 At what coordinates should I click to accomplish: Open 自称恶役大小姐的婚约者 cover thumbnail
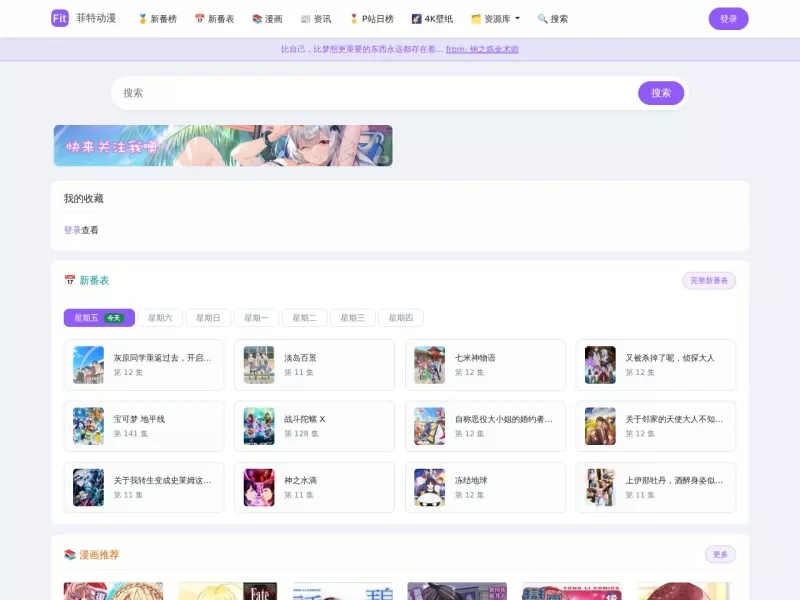[430, 426]
